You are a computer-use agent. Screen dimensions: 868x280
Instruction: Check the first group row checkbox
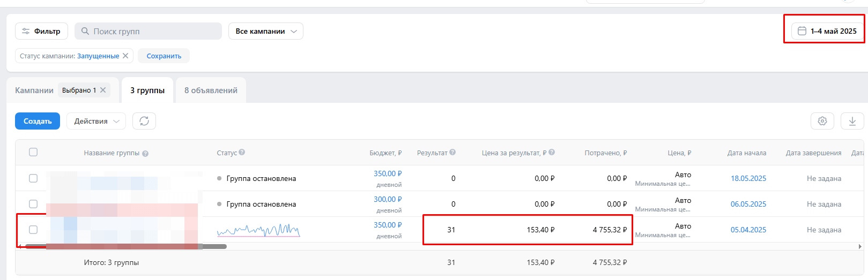33,178
